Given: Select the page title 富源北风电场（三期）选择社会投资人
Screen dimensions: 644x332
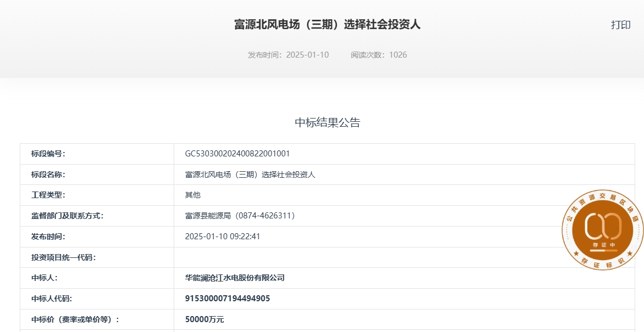Looking at the screenshot, I should [327, 24].
